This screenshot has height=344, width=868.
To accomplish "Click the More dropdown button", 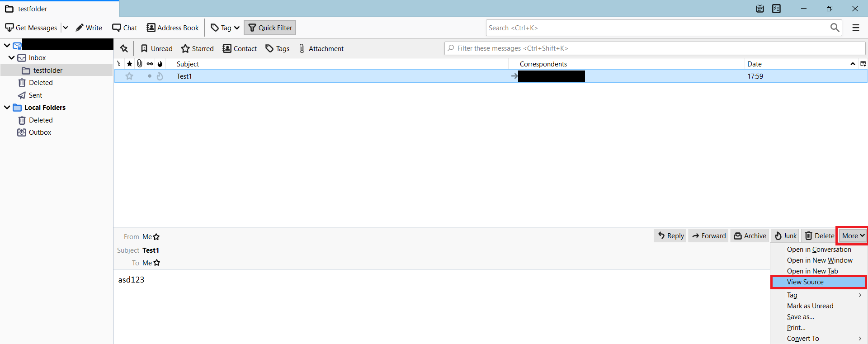I will 853,236.
